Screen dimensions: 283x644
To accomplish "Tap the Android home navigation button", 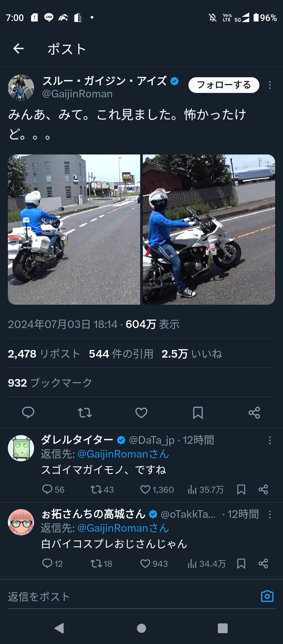I will [x=141, y=628].
